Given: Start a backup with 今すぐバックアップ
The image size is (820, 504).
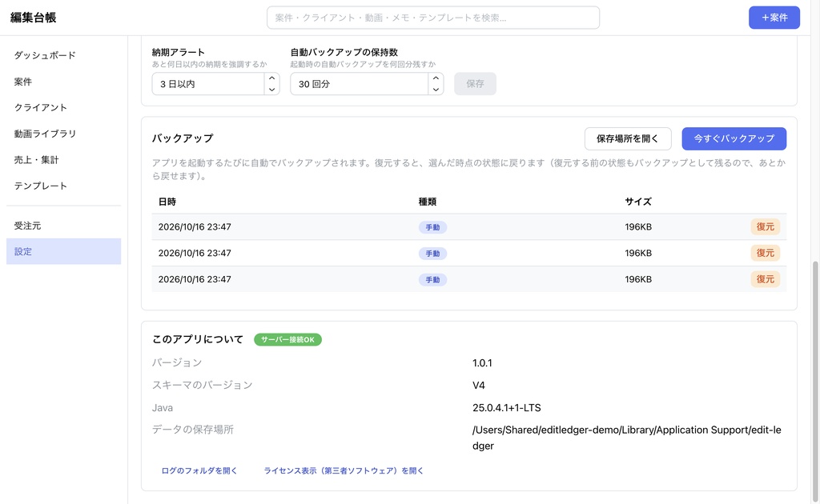Looking at the screenshot, I should pos(734,138).
